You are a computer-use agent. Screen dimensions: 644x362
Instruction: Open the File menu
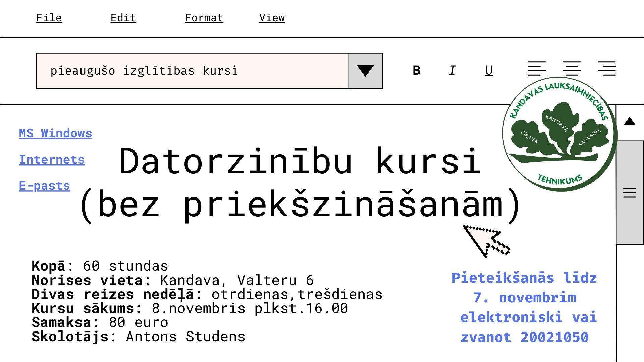pyautogui.click(x=49, y=18)
